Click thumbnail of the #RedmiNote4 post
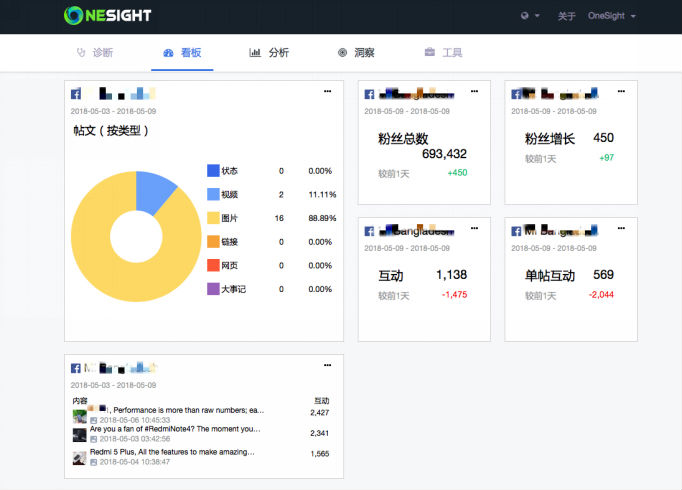The image size is (682, 490). 80,435
